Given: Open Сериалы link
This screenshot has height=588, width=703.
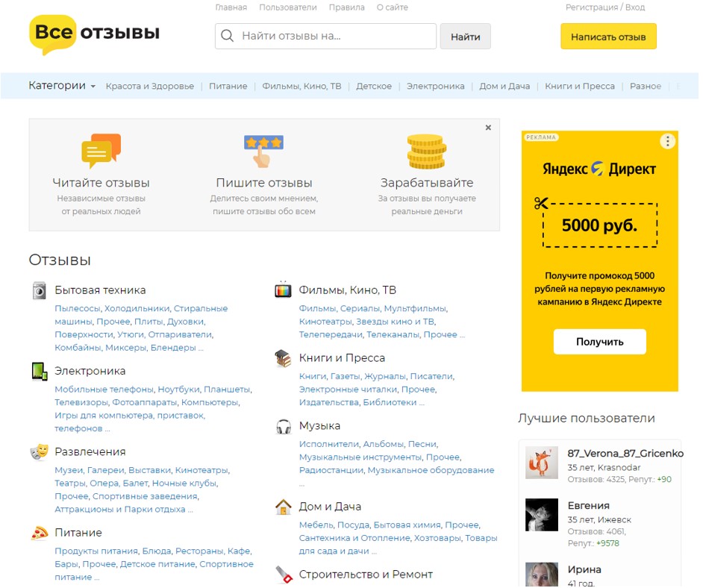Looking at the screenshot, I should click(x=360, y=308).
